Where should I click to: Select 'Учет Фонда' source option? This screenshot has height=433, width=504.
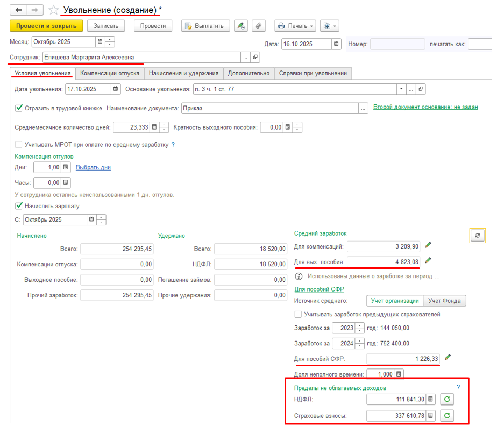click(x=444, y=301)
